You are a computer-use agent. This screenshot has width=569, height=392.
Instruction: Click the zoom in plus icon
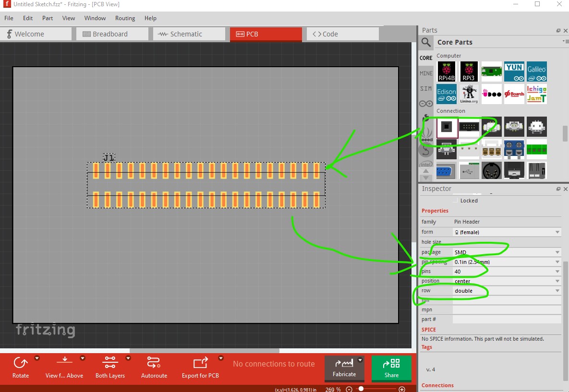click(402, 389)
